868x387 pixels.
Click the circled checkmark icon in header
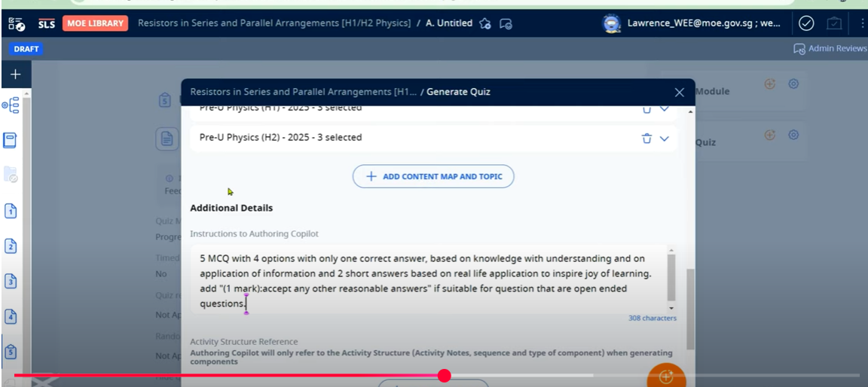806,23
